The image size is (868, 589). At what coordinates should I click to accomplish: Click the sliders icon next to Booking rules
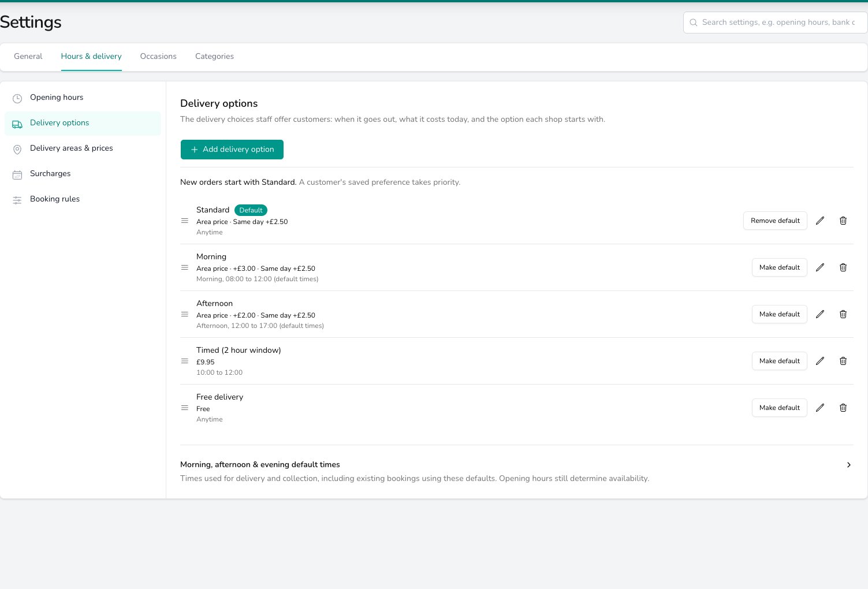pyautogui.click(x=17, y=200)
